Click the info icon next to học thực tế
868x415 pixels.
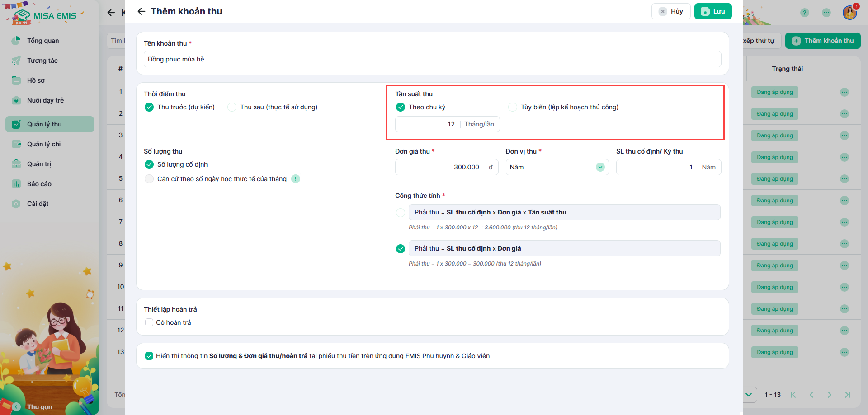coord(296,179)
